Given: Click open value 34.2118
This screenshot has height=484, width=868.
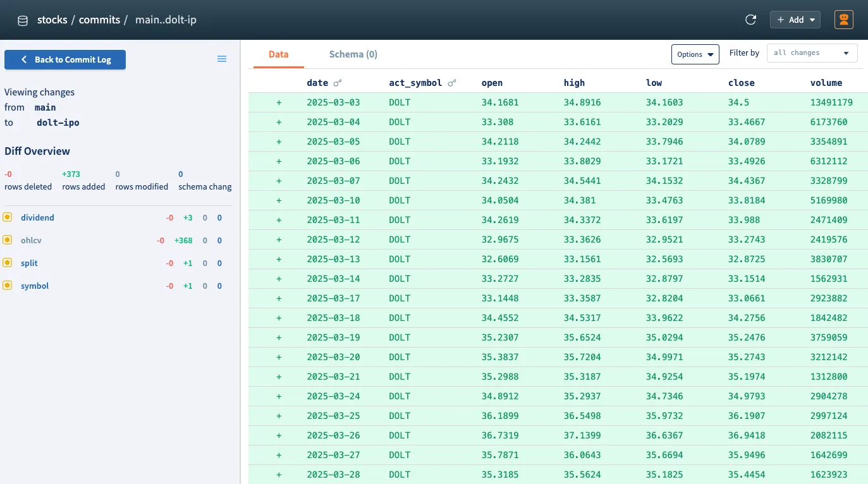Looking at the screenshot, I should pos(500,142).
